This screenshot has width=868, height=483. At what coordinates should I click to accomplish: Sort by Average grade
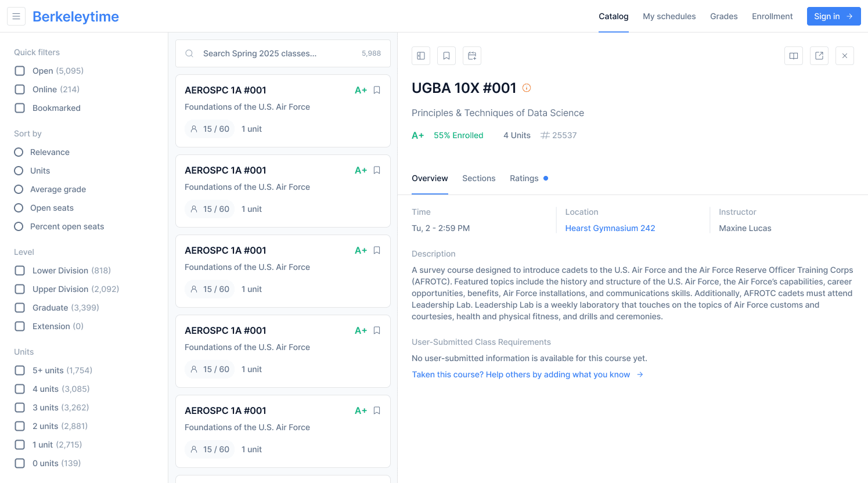point(19,189)
